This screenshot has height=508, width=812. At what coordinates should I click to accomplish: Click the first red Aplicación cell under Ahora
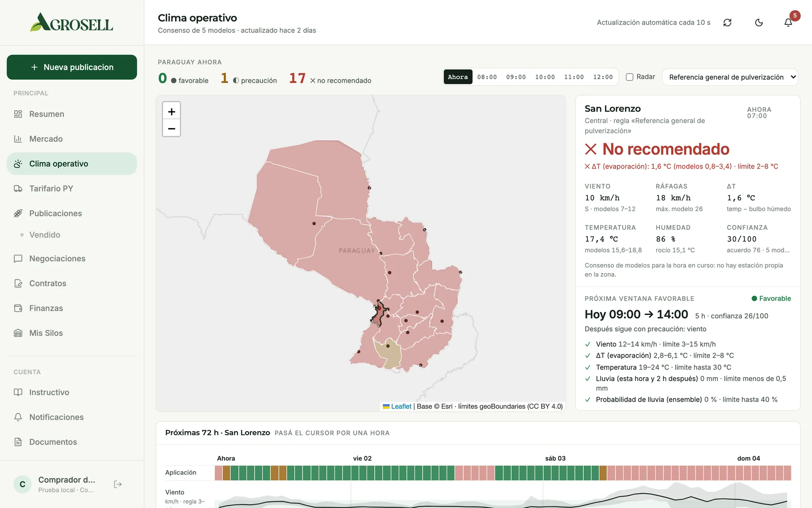pyautogui.click(x=218, y=473)
